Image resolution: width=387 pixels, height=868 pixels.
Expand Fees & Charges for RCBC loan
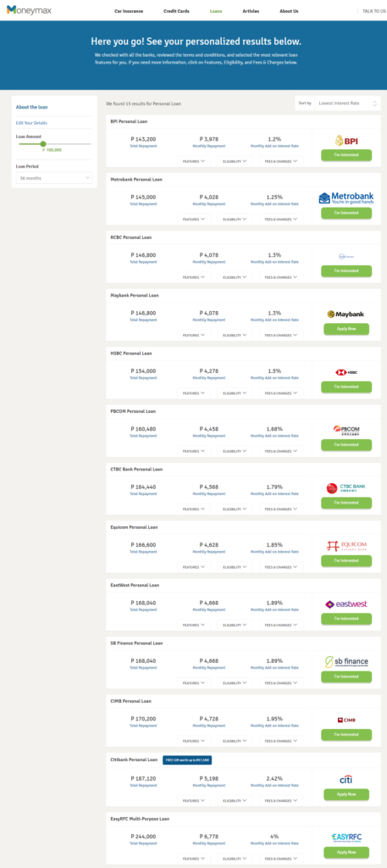click(x=280, y=277)
